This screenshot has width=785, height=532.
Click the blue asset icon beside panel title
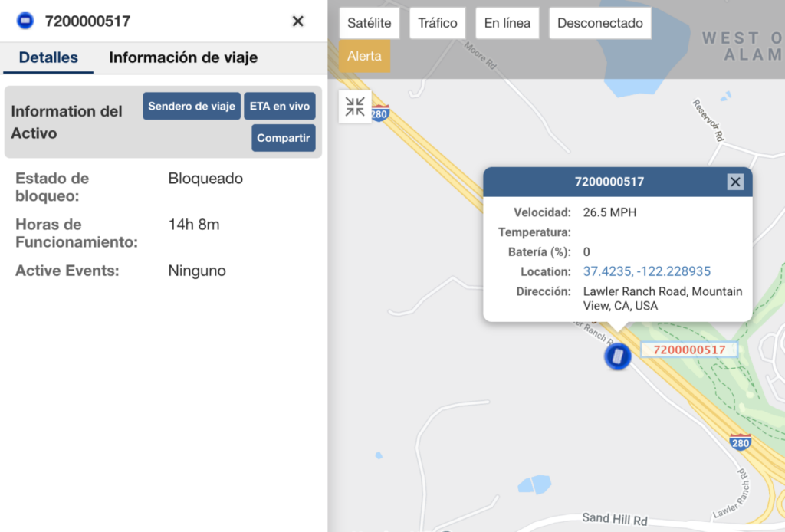click(25, 21)
